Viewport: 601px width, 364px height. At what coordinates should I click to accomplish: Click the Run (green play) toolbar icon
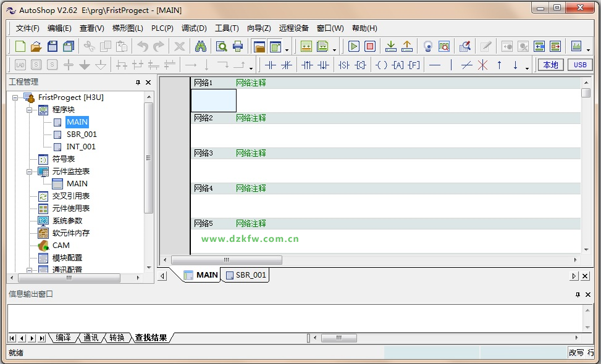coord(354,46)
